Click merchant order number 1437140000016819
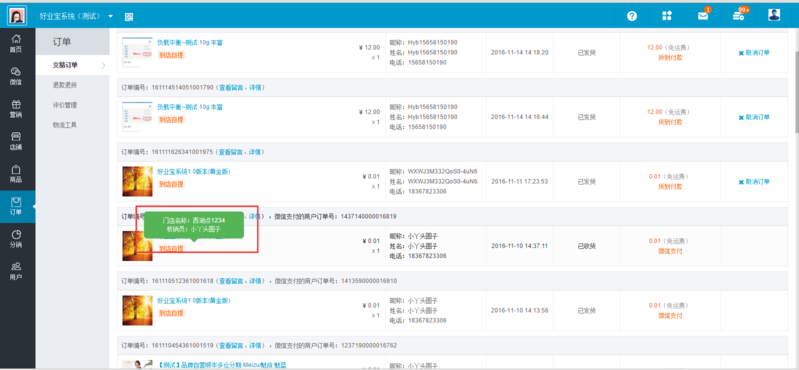The image size is (799, 370). (369, 217)
